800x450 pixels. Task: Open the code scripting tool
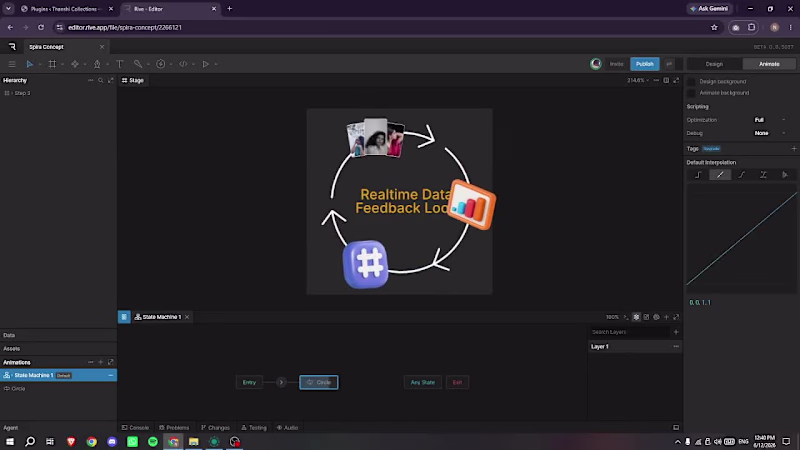[x=183, y=64]
